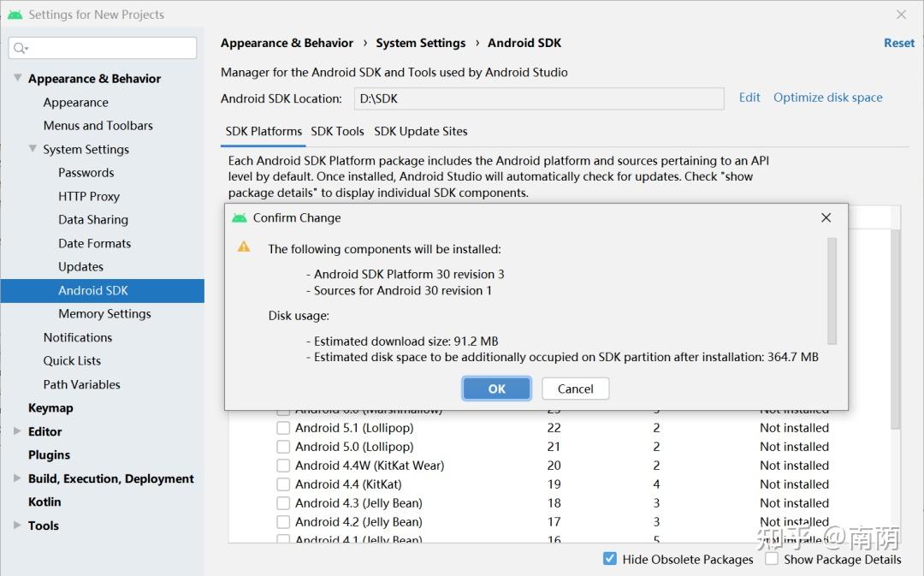
Task: Collapse the System Settings tree node
Action: (33, 149)
